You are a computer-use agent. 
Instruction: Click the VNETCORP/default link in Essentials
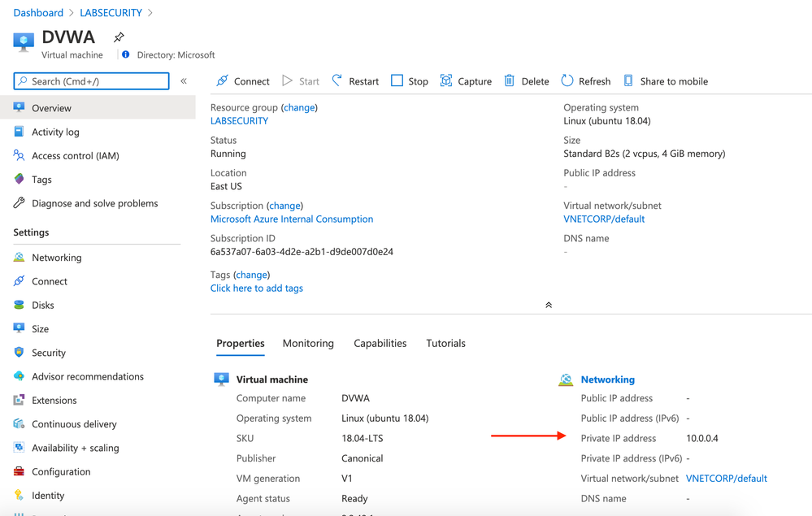[604, 219]
